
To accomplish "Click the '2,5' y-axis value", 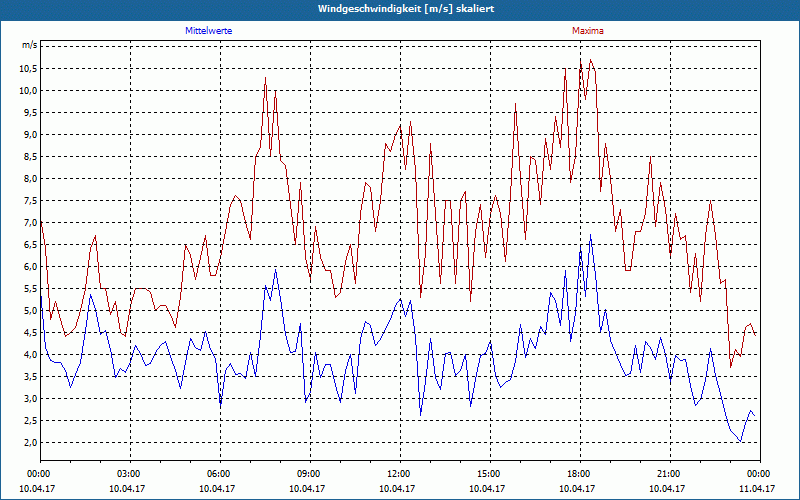I will [x=30, y=420].
